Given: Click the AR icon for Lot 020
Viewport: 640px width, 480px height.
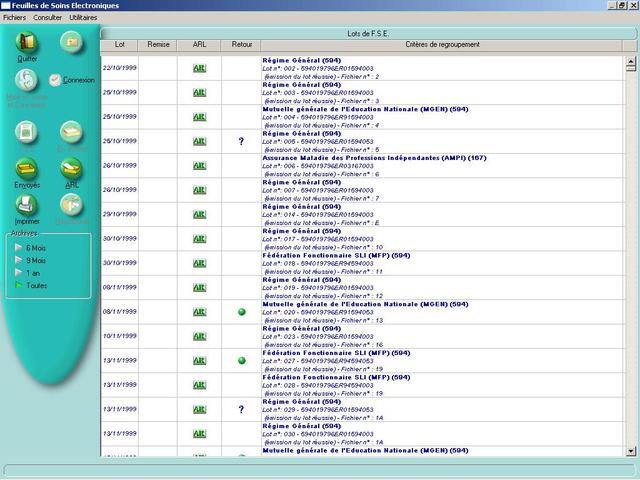Looking at the screenshot, I should tap(200, 312).
